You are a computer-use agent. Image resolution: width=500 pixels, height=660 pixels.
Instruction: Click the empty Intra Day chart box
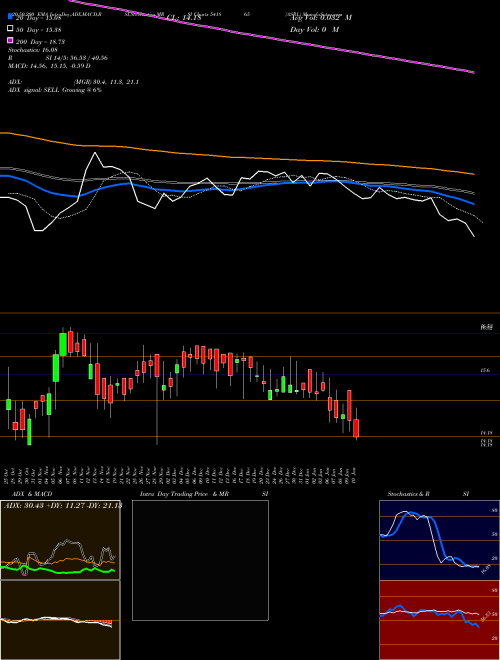click(200, 560)
